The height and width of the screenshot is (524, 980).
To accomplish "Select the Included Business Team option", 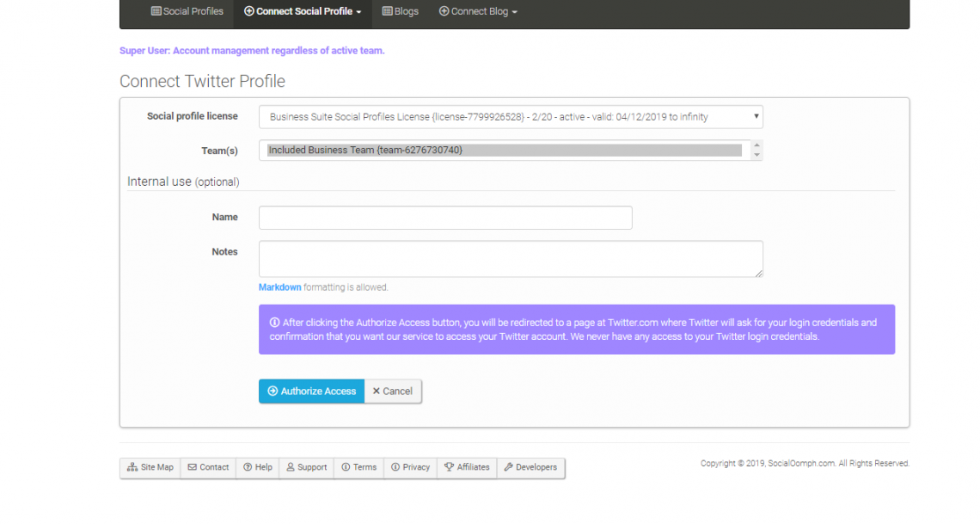I will 430,150.
